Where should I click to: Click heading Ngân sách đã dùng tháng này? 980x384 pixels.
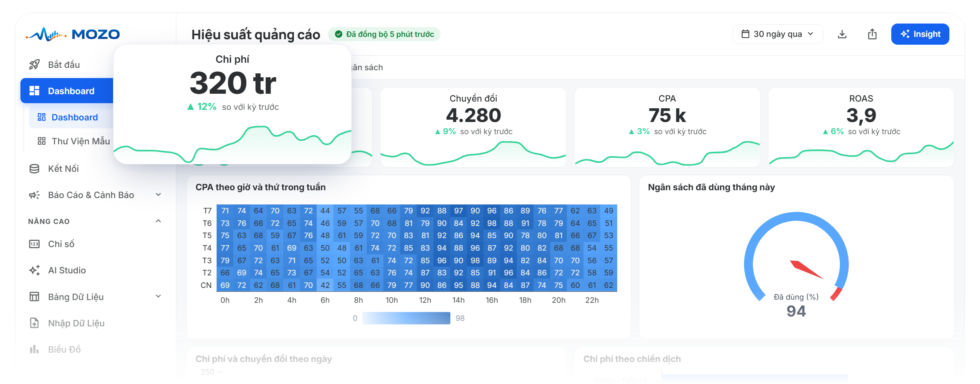click(711, 187)
